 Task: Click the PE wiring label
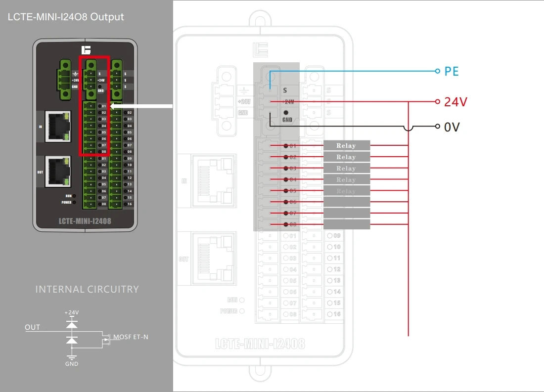pos(451,71)
